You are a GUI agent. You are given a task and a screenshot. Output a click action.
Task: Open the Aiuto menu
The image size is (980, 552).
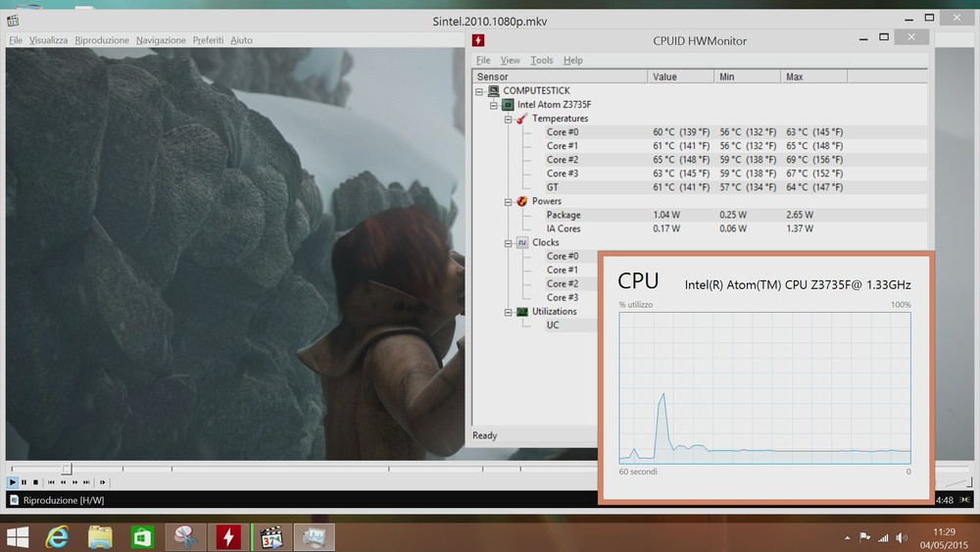241,40
